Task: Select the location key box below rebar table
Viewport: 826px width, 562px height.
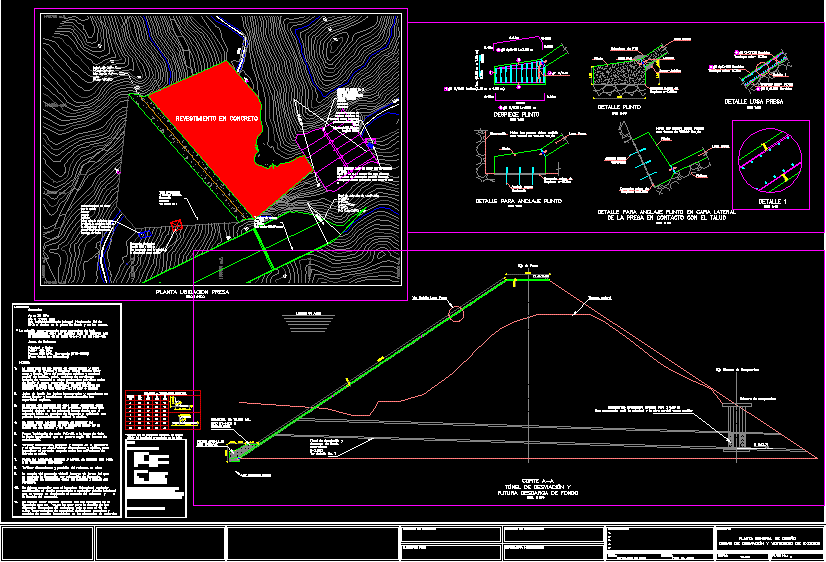Action: pos(155,478)
